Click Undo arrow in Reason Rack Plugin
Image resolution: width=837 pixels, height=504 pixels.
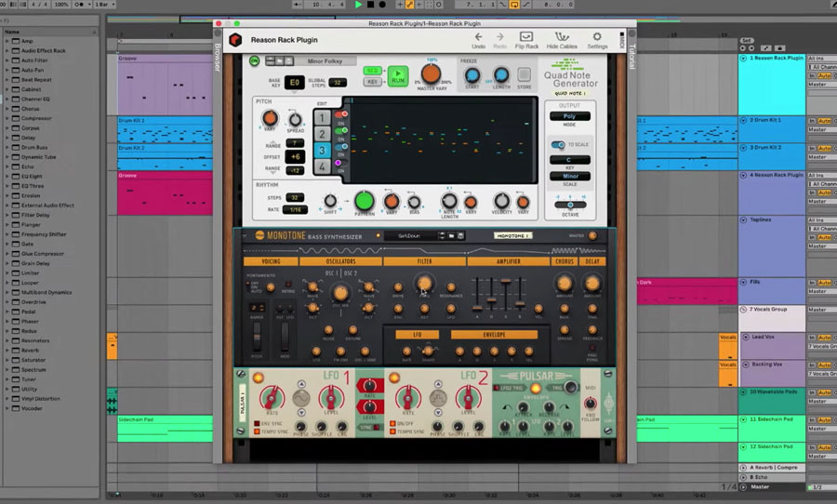478,37
